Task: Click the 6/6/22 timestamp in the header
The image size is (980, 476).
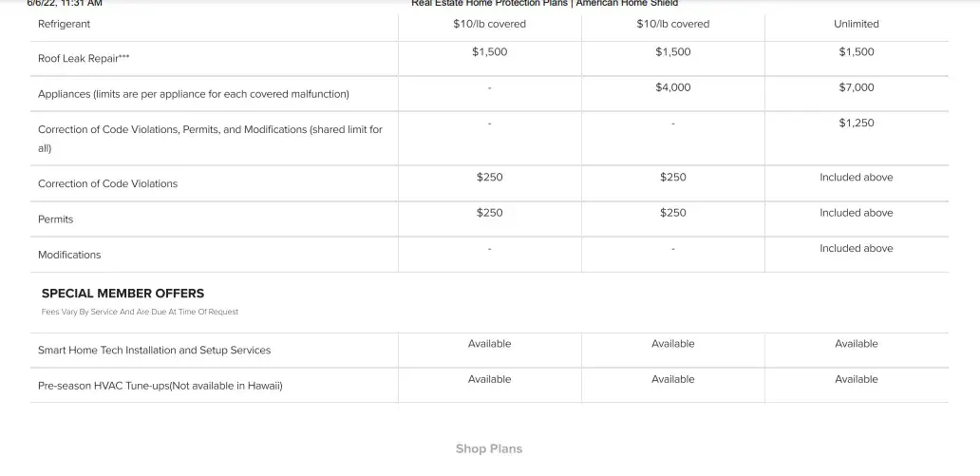Action: pos(65,4)
